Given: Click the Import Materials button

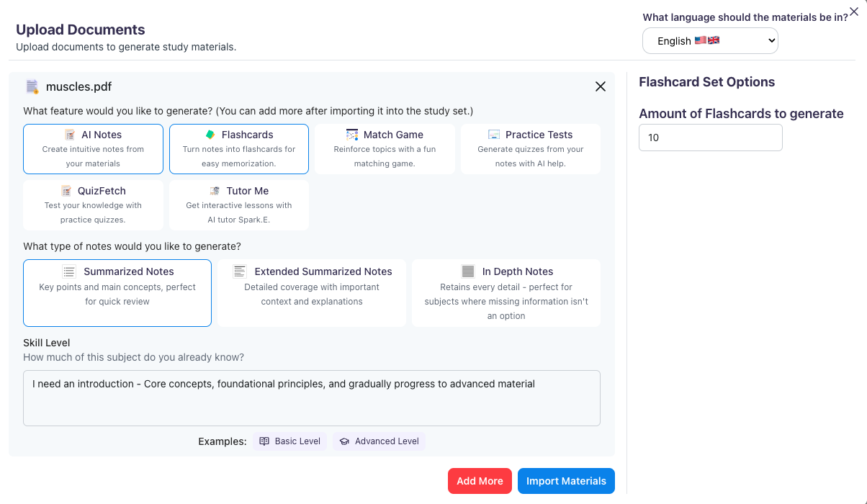Looking at the screenshot, I should point(566,480).
